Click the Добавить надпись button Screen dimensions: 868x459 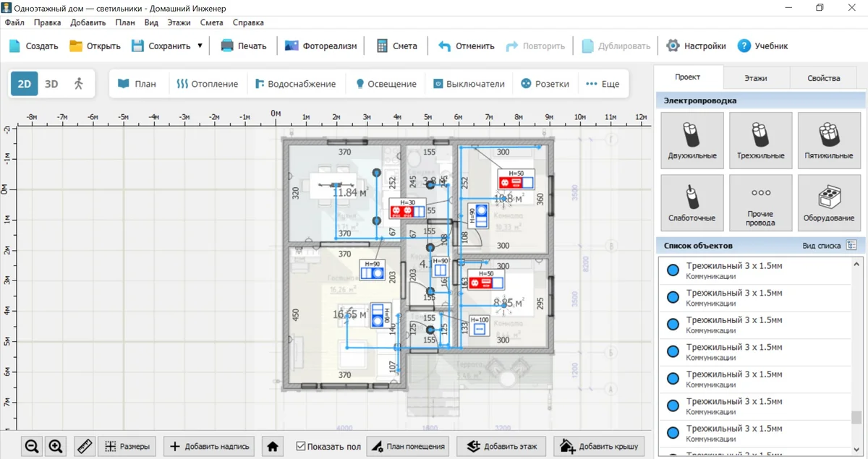pos(210,447)
